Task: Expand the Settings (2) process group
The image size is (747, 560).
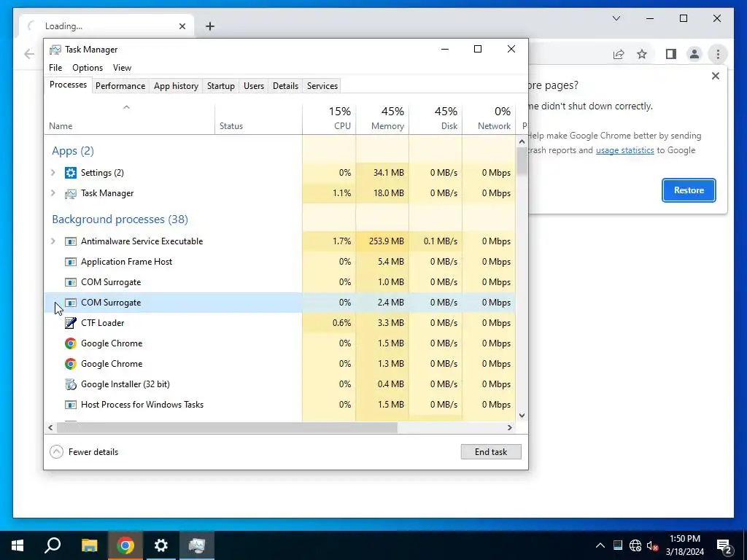Action: pos(53,173)
